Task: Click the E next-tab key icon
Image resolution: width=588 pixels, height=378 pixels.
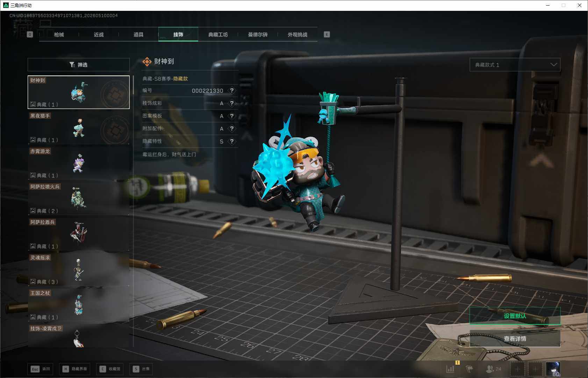Action: click(x=327, y=34)
